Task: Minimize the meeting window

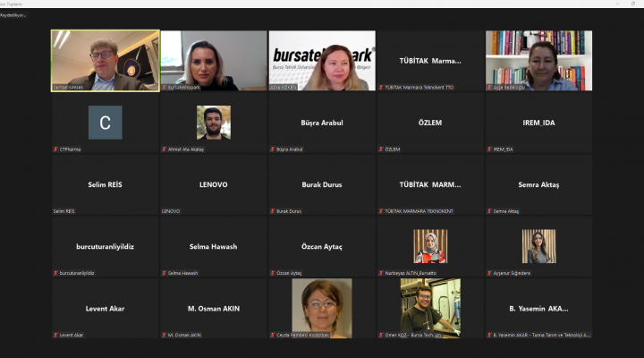Action: pos(617,4)
